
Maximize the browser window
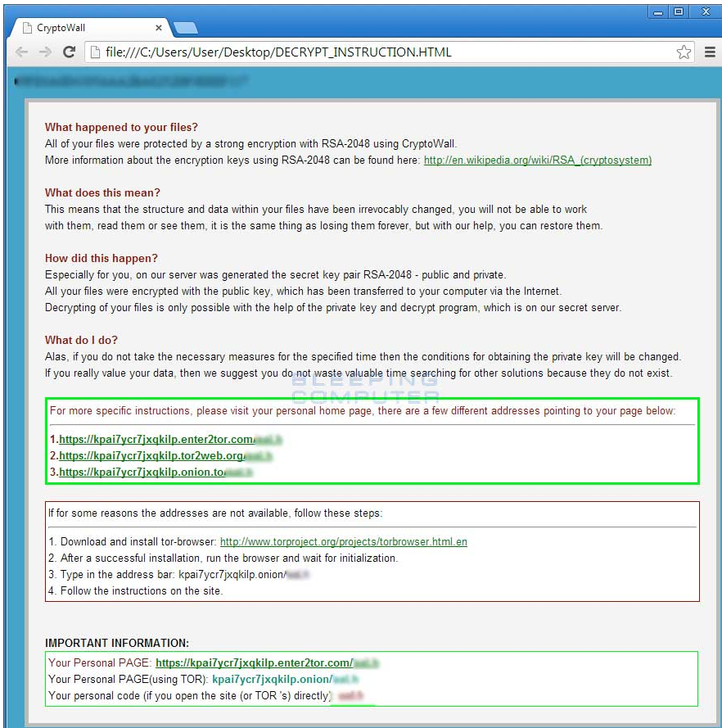coord(679,11)
